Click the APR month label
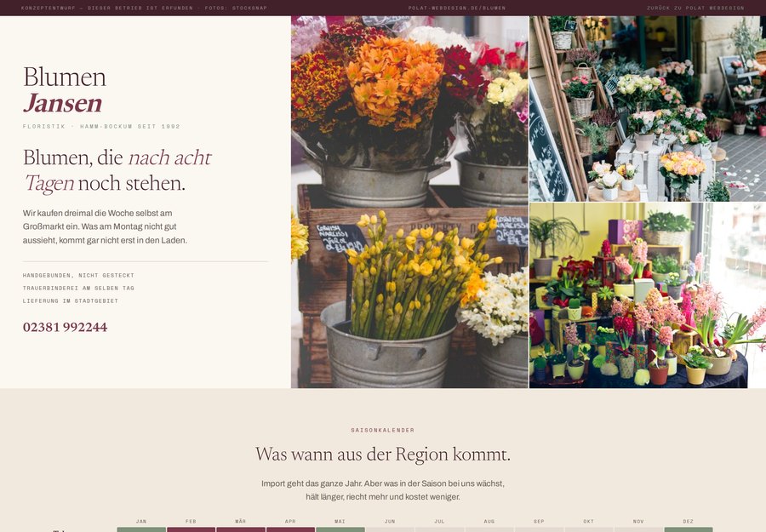This screenshot has height=532, width=766. point(290,521)
